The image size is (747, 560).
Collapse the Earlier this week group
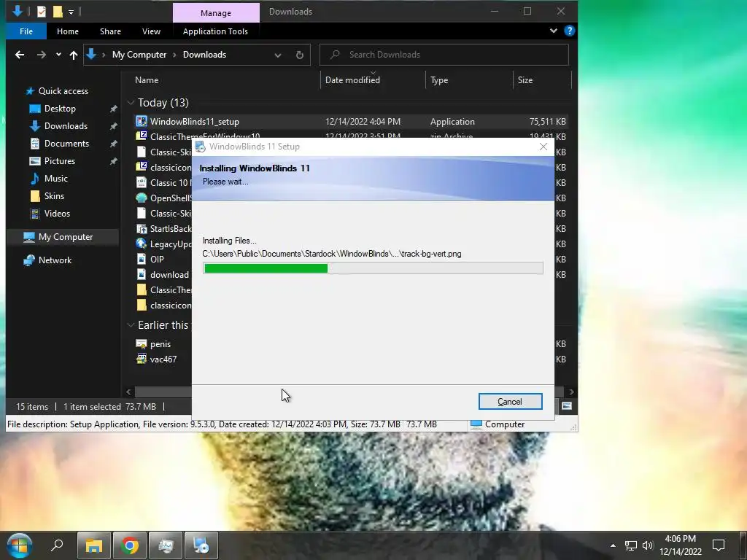(x=131, y=325)
